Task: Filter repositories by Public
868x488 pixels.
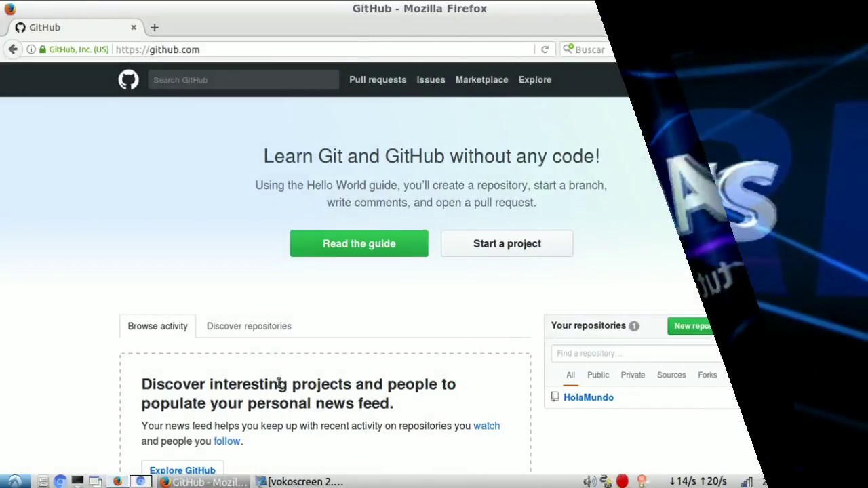Action: (598, 375)
